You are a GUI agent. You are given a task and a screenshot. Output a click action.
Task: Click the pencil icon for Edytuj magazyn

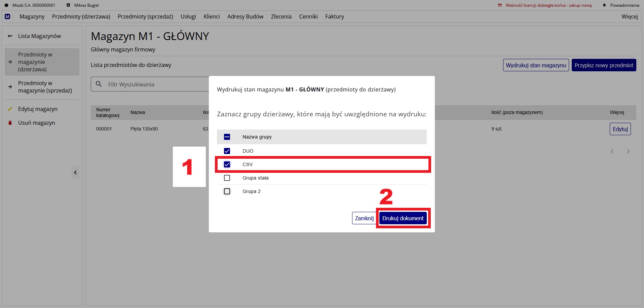point(10,109)
